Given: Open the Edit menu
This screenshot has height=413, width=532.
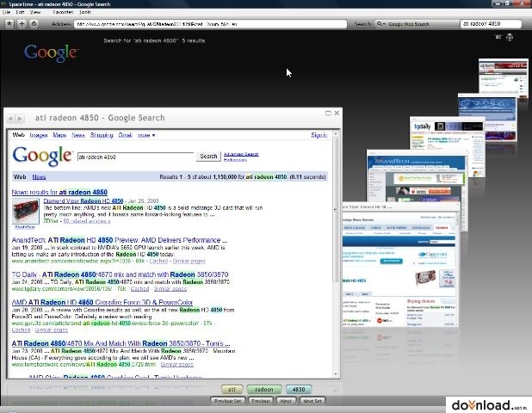Looking at the screenshot, I should (x=20, y=12).
